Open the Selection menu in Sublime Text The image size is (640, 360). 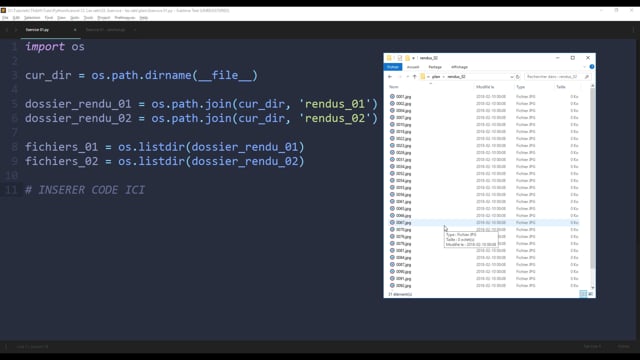(32, 18)
